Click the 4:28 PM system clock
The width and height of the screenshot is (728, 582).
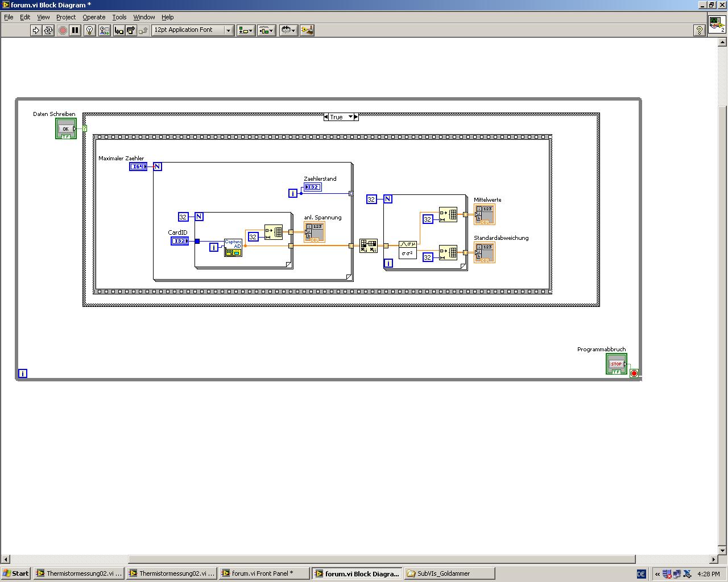point(708,574)
